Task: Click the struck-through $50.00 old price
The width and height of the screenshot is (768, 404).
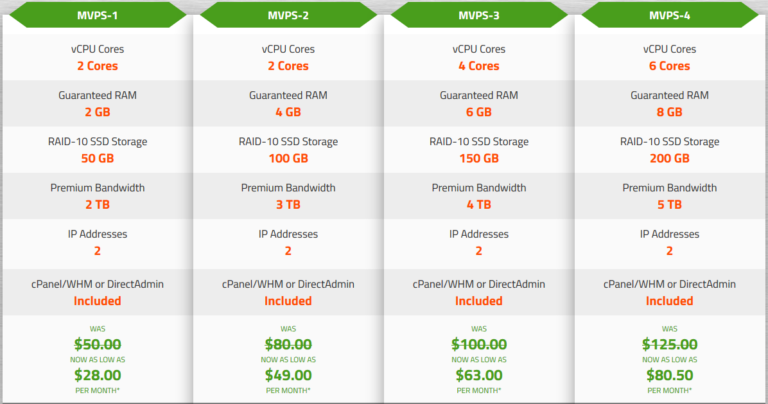Action: point(97,344)
